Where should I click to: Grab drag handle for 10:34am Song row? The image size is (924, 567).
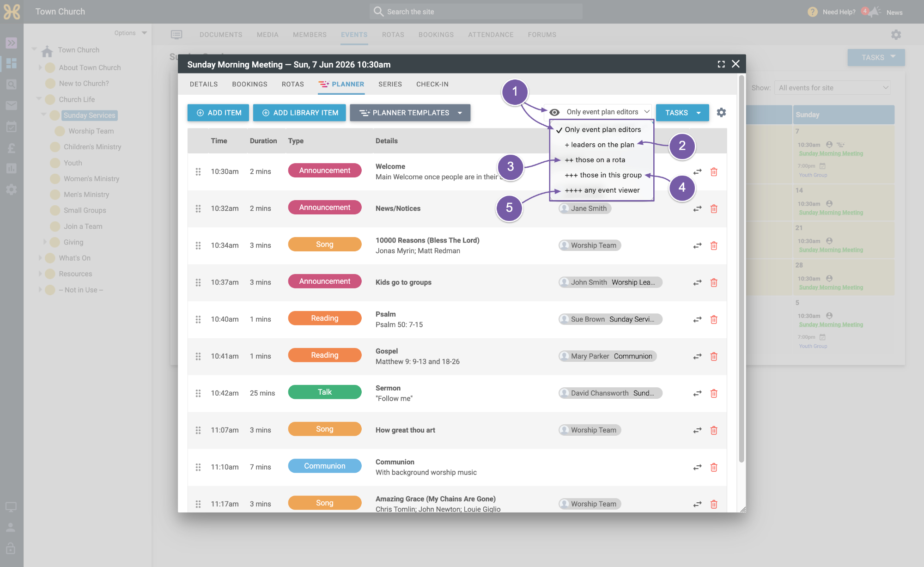click(198, 245)
